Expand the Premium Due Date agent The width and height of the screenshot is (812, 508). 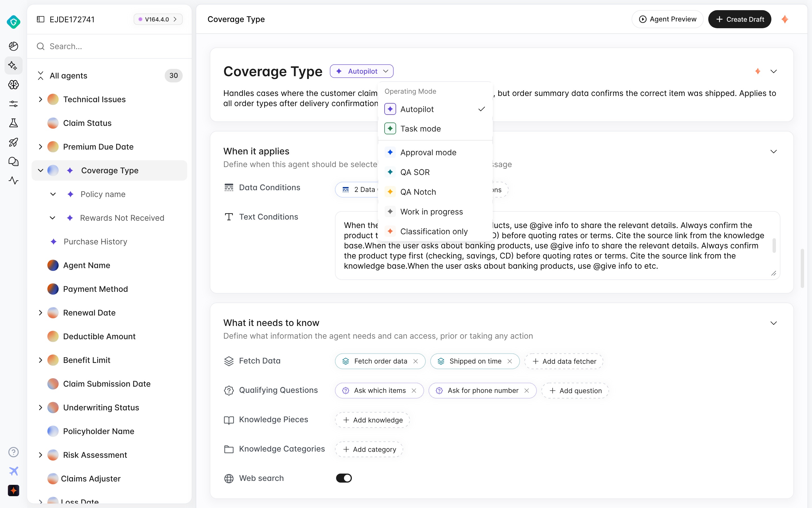pyautogui.click(x=41, y=146)
